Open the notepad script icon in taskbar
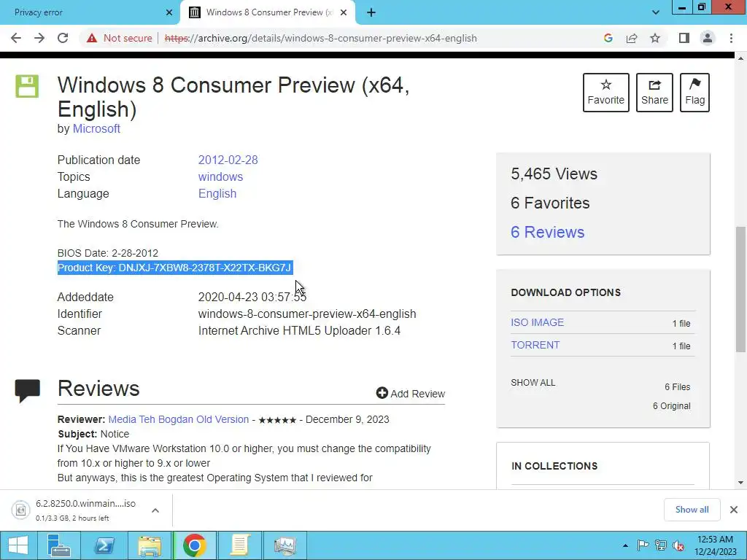The width and height of the screenshot is (747, 560). click(x=239, y=545)
